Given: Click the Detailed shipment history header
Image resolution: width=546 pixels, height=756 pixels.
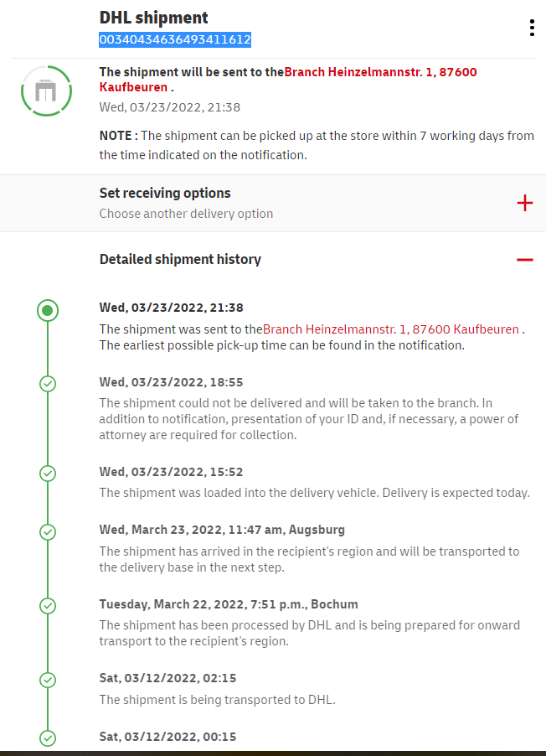Looking at the screenshot, I should pos(180,260).
